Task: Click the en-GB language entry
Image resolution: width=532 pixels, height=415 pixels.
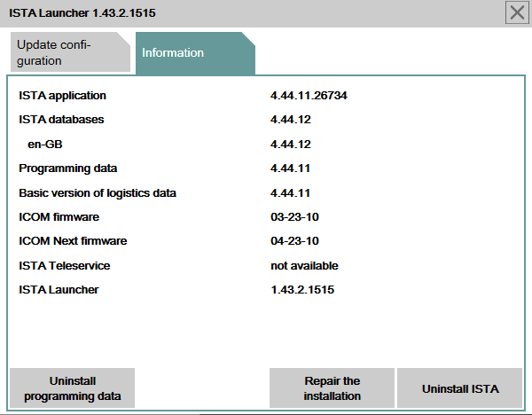Action: 45,145
